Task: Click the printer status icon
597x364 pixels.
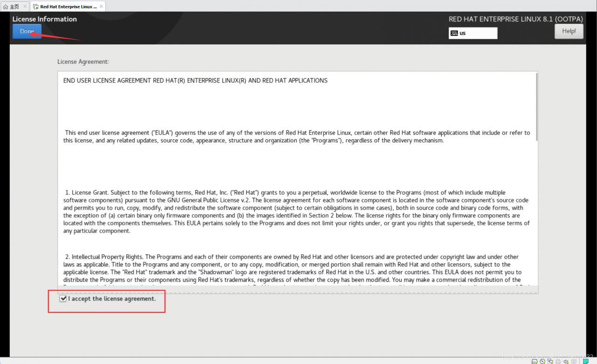Action: (557, 361)
